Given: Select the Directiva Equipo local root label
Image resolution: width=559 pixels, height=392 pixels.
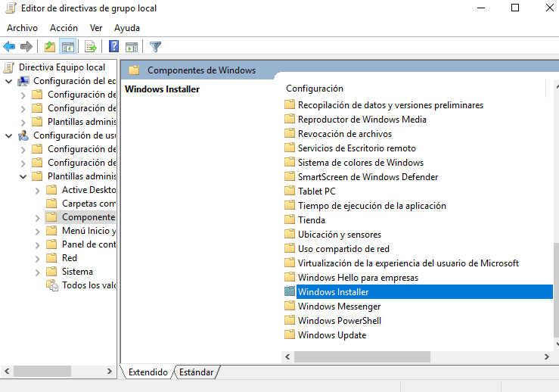Looking at the screenshot, I should point(62,67).
